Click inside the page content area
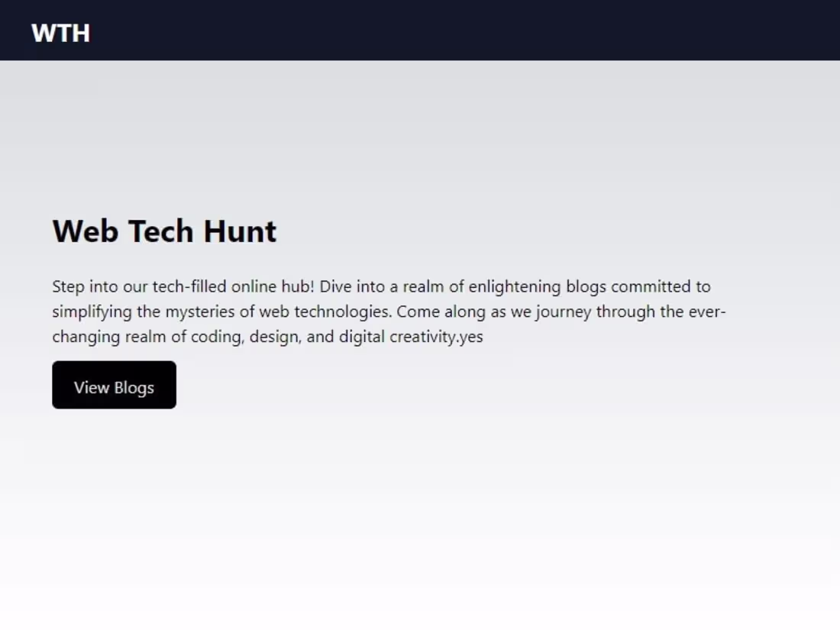Screen dimensions: 840x630 [x=420, y=305]
